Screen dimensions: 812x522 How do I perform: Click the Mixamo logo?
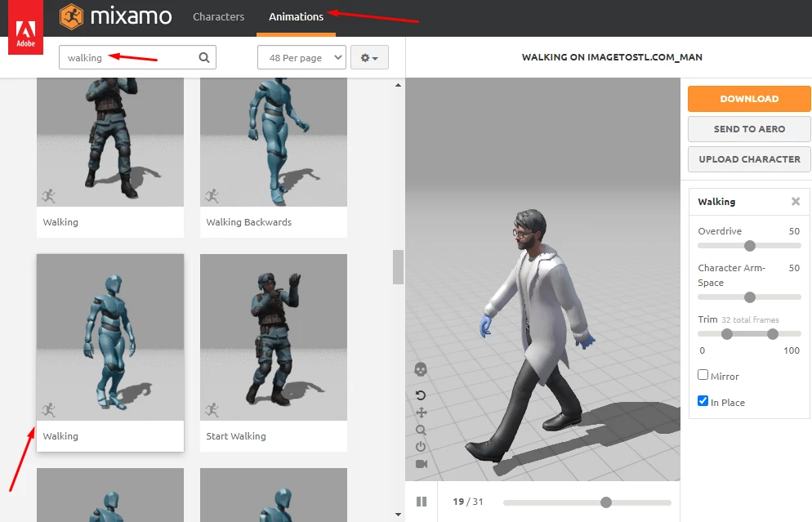tap(115, 16)
